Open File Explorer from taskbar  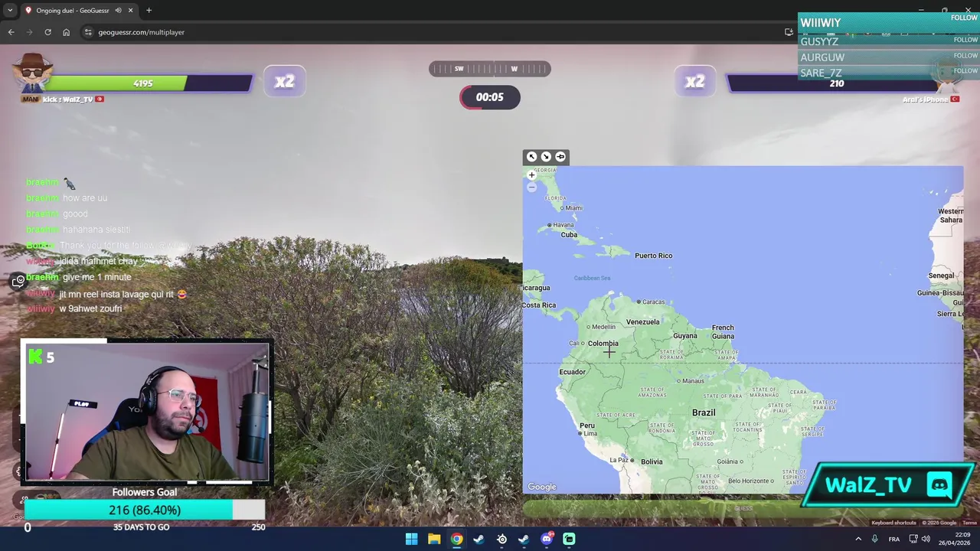click(x=434, y=539)
